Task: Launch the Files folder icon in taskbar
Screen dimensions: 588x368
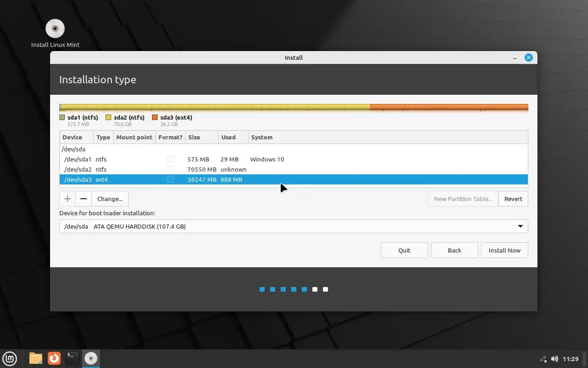Action: click(36, 358)
